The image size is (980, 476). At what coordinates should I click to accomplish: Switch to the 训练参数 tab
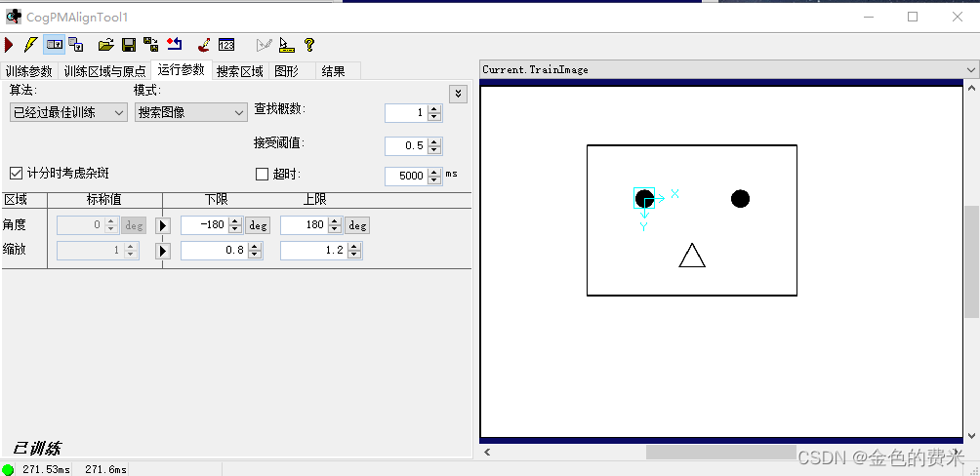(28, 71)
